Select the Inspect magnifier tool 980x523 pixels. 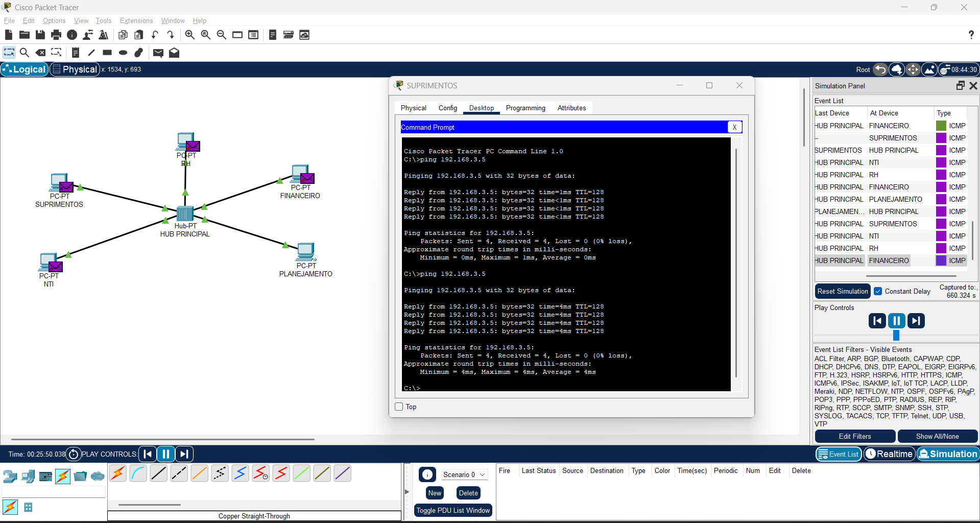[24, 53]
